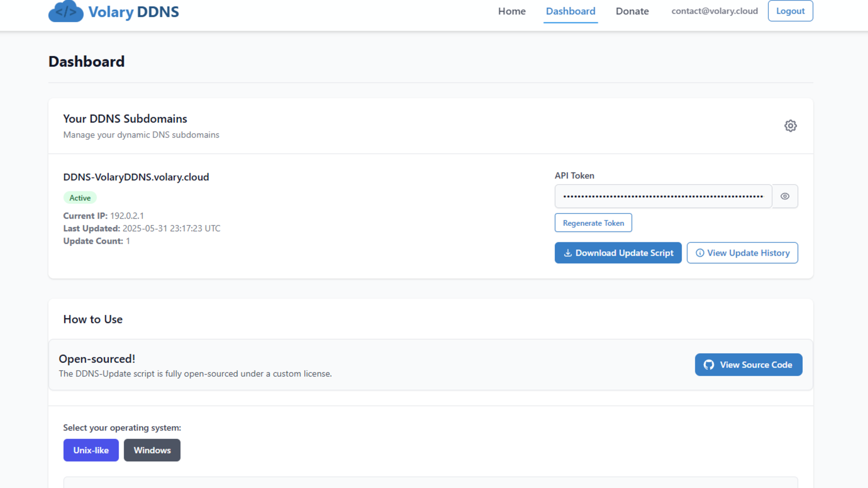Download the update script

pos(618,253)
